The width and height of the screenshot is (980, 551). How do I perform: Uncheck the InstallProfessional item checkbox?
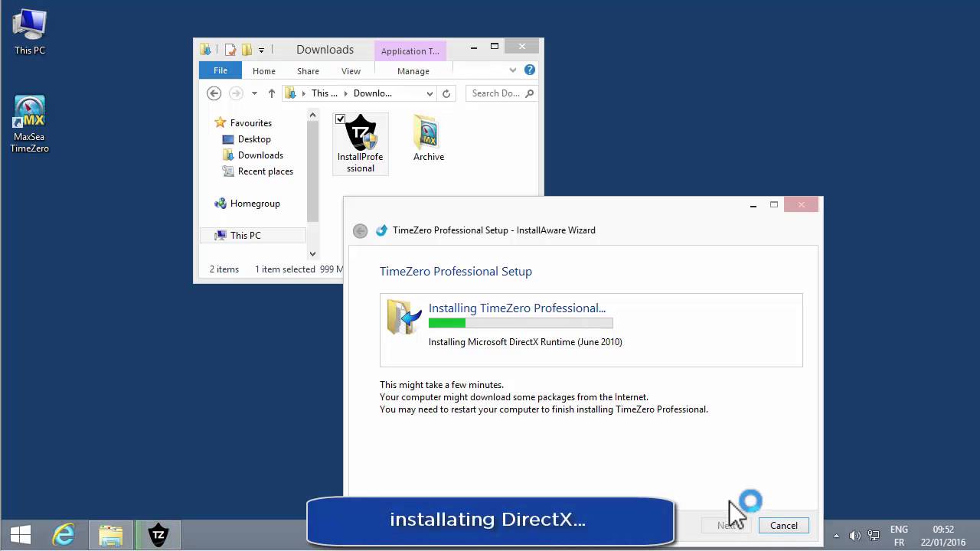click(x=340, y=119)
